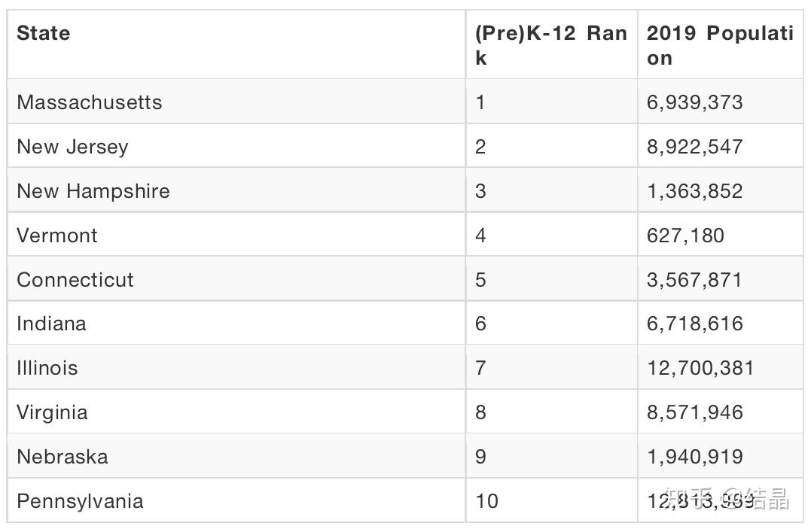Select the population value 1,940,919
Image resolution: width=811 pixels, height=532 pixels.
(694, 457)
